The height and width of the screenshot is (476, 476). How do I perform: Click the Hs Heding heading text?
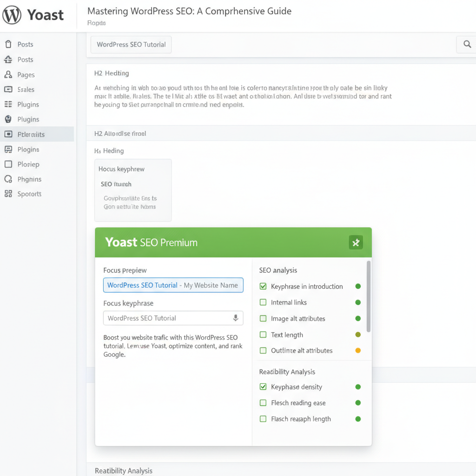(x=109, y=151)
